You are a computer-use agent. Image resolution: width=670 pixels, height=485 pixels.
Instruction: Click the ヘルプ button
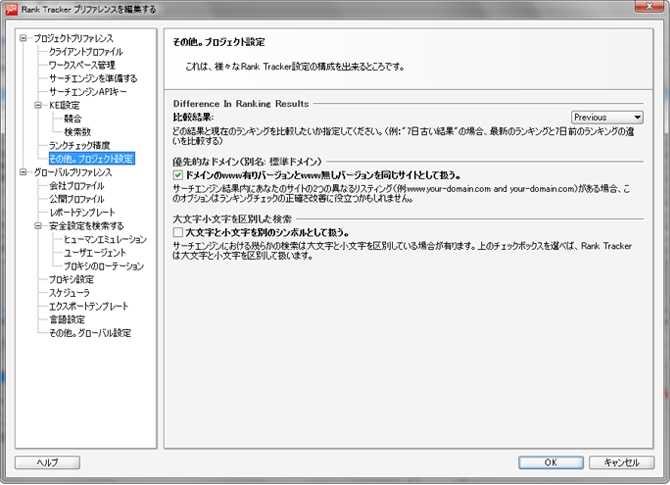(47, 462)
